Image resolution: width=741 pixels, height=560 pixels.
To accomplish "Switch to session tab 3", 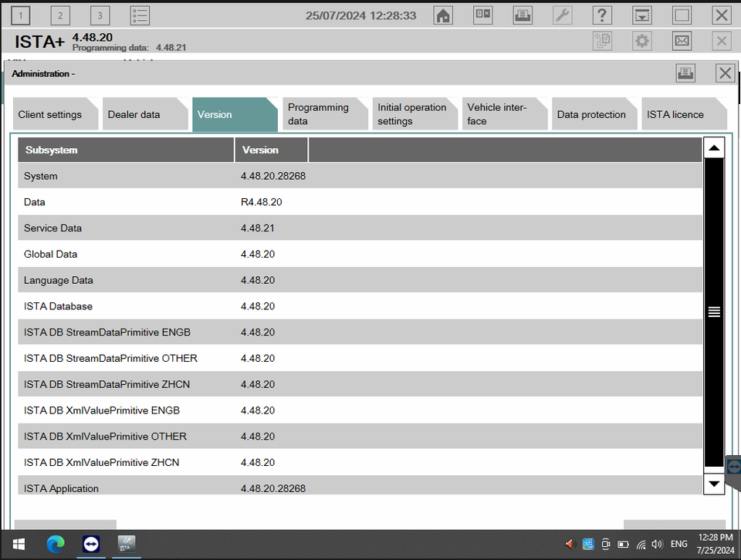I will (100, 15).
